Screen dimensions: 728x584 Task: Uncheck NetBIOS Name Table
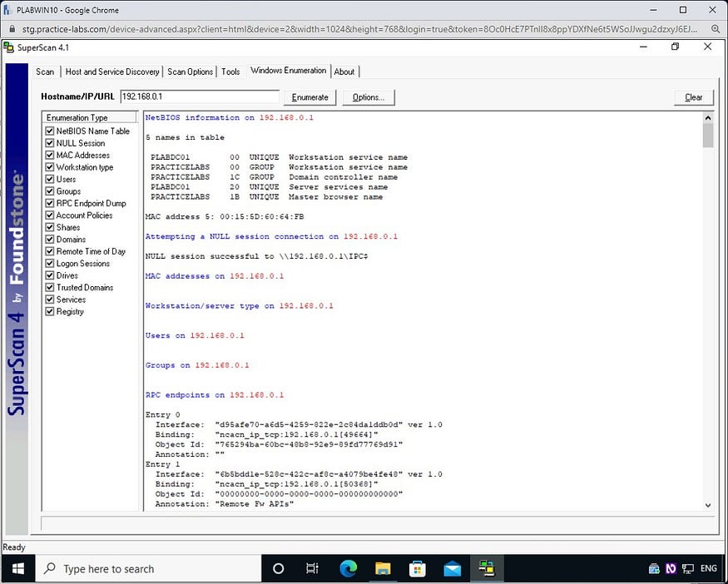(x=50, y=131)
